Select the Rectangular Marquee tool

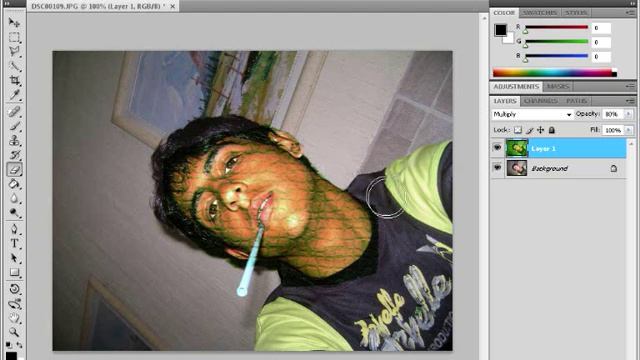(14, 37)
